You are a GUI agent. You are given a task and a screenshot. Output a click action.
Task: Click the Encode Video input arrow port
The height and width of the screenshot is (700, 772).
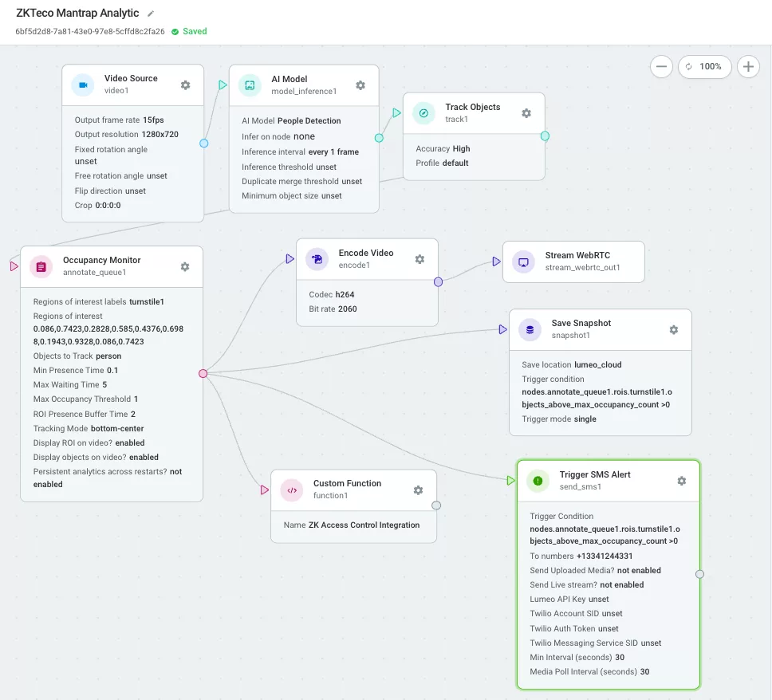290,258
